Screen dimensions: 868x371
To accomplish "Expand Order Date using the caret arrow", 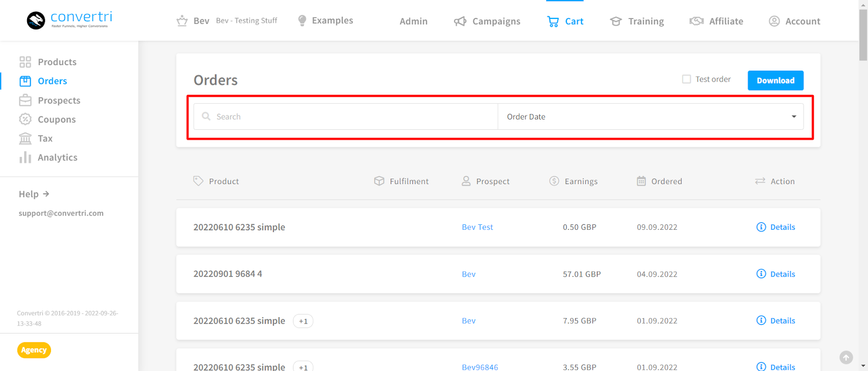I will (794, 117).
